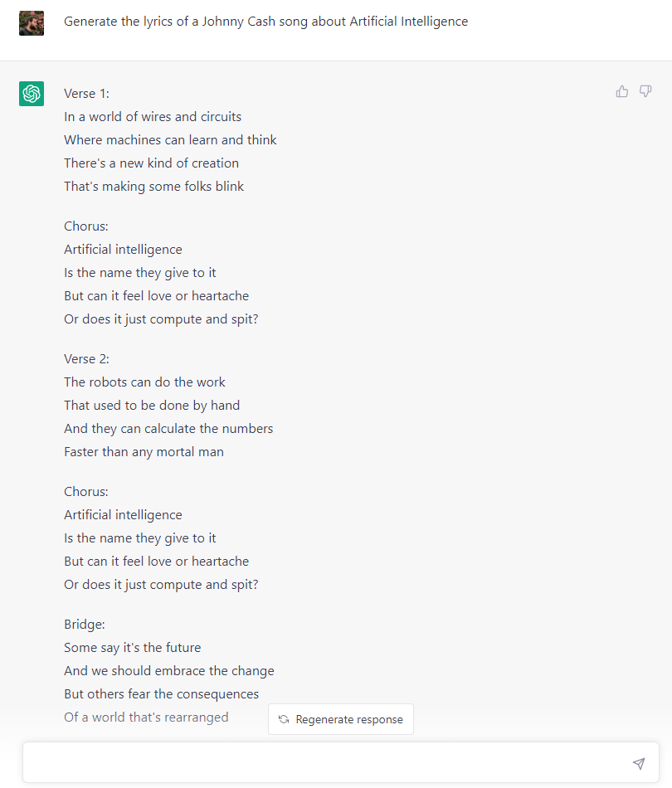Image resolution: width=672 pixels, height=788 pixels.
Task: Click the user prompt about Johnny Cash
Action: coord(265,22)
